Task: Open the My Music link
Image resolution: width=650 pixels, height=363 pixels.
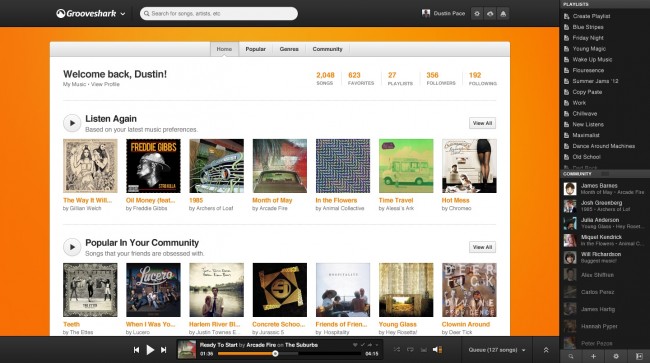Action: click(75, 84)
